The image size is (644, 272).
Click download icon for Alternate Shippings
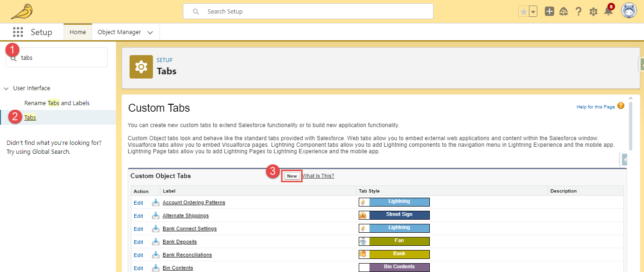(156, 215)
